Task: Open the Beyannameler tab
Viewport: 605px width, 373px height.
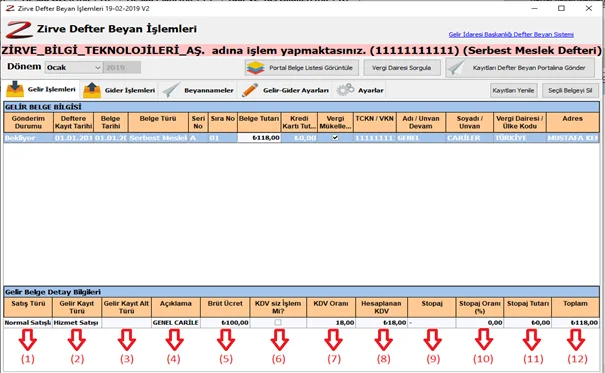Action: [198, 90]
